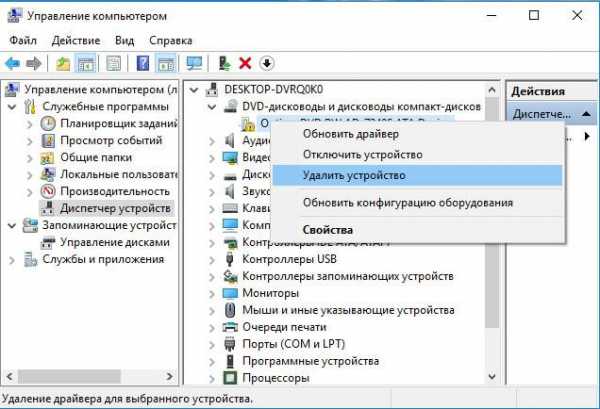Open the Действие menu

pyautogui.click(x=76, y=40)
